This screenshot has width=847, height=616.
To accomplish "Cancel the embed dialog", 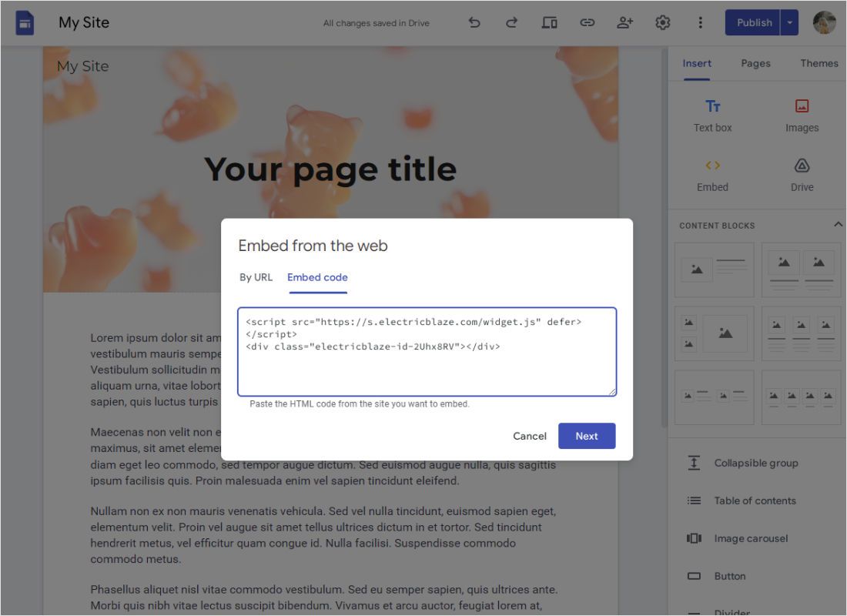I will (530, 436).
